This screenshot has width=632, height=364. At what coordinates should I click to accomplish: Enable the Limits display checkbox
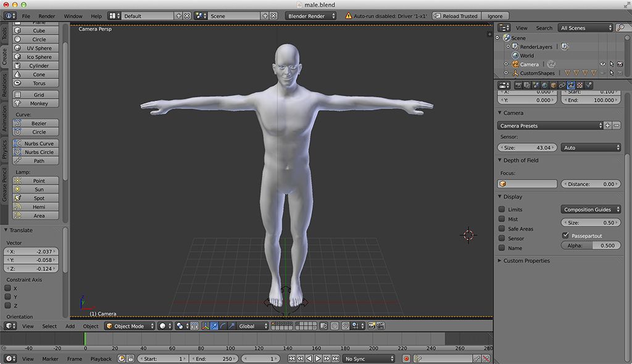(502, 210)
